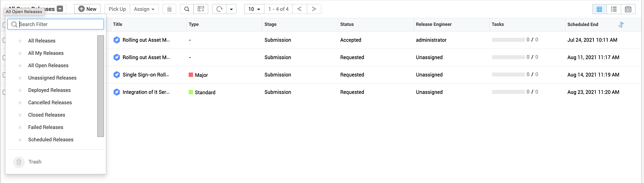Image resolution: width=644 pixels, height=183 pixels.
Task: Switch to the list view icon
Action: (x=614, y=9)
